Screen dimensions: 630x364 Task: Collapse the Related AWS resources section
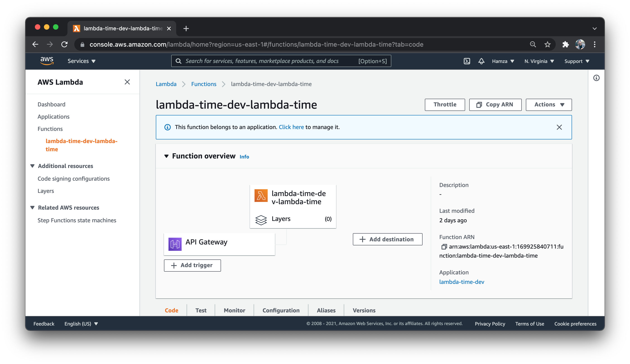pyautogui.click(x=32, y=208)
